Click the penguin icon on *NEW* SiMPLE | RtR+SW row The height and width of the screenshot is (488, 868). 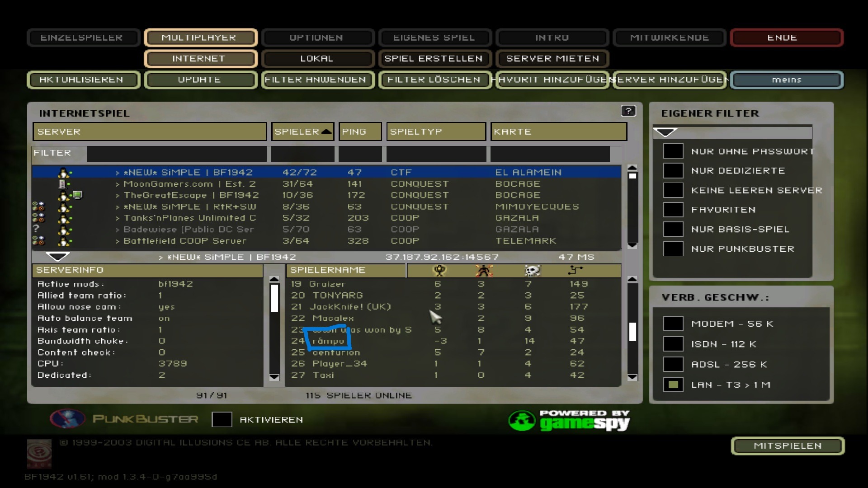pyautogui.click(x=64, y=207)
